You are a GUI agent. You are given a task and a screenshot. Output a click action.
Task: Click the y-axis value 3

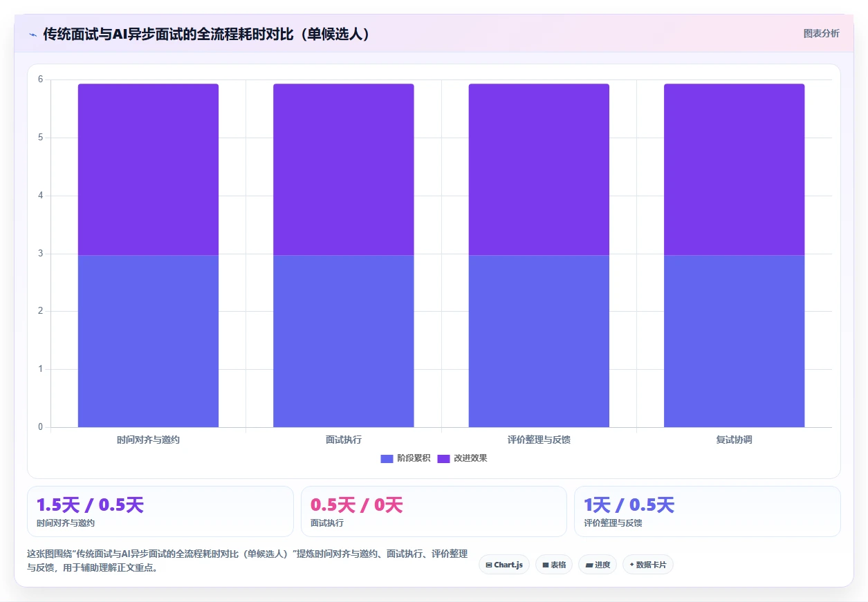pyautogui.click(x=40, y=254)
